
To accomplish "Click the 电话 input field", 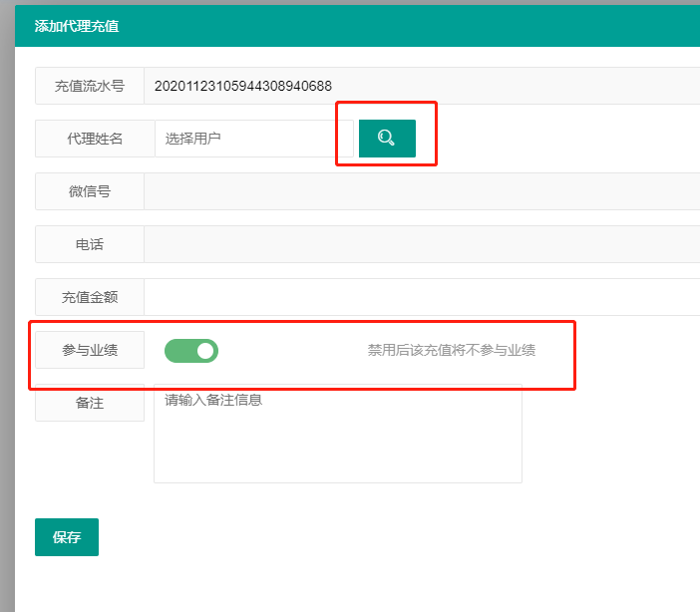I will pos(421,244).
